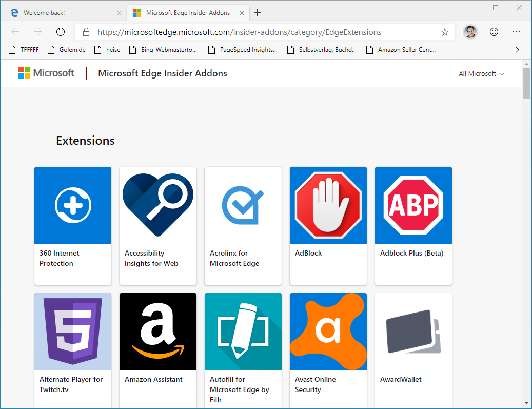Viewport: 532px width, 409px height.
Task: Click the 'Adblock Plus (Beta)' title text
Action: pyautogui.click(x=411, y=253)
